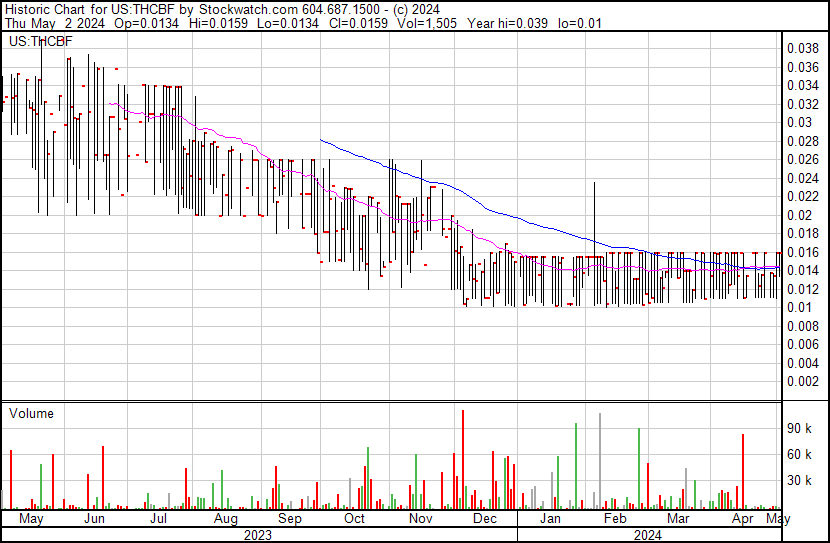Select the 2024 year band
This screenshot has width=830, height=543.
pyautogui.click(x=648, y=535)
